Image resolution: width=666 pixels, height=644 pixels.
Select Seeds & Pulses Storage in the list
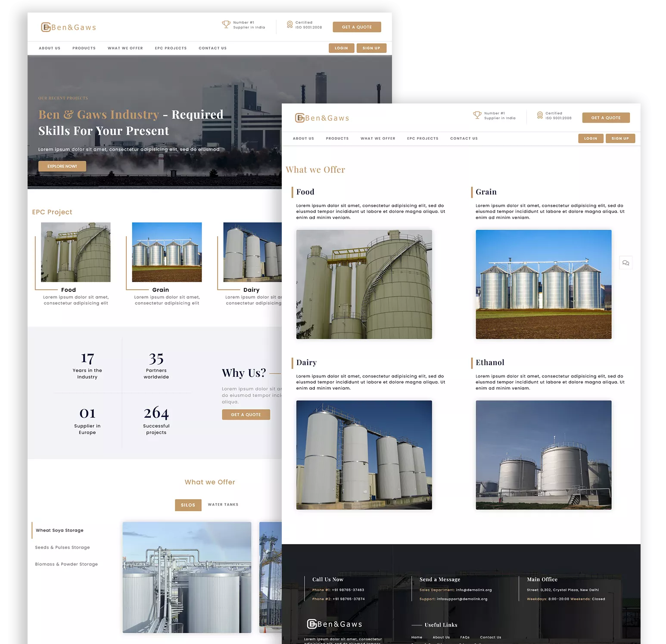(62, 547)
